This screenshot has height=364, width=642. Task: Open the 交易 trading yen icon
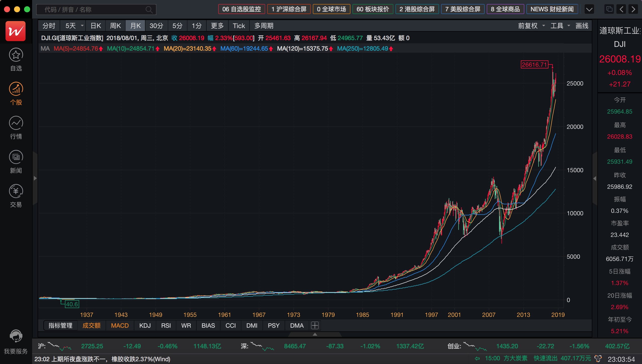[x=16, y=191]
